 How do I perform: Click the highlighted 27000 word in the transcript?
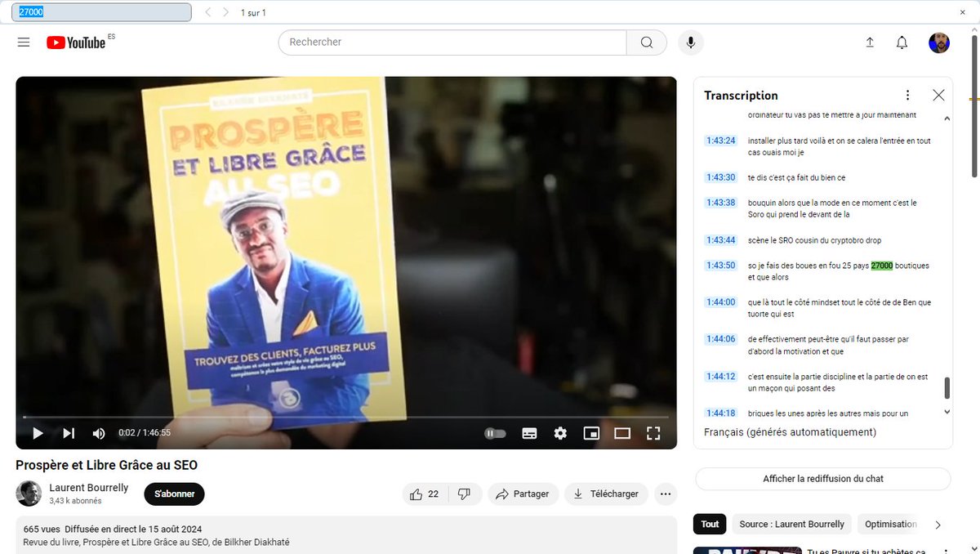click(x=882, y=266)
